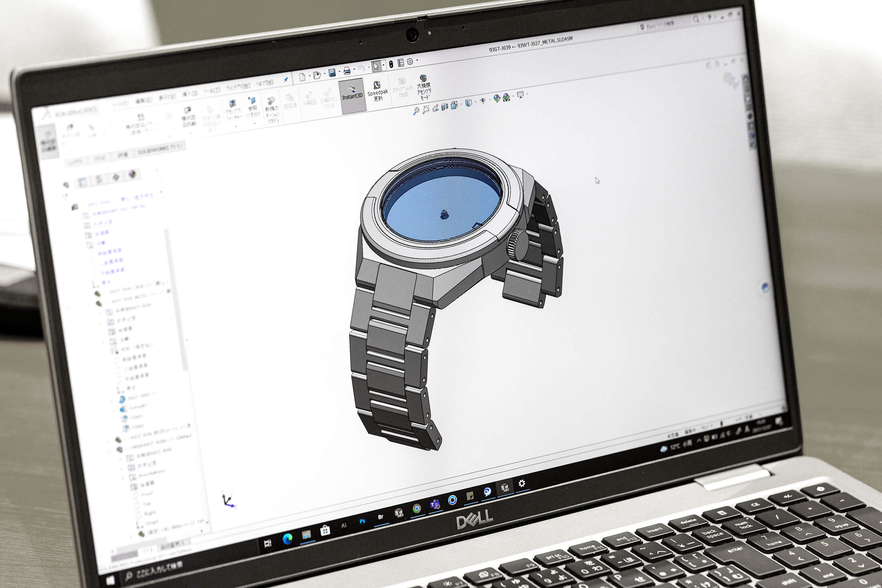
Task: Open the Options gear icon
Action: tap(410, 62)
